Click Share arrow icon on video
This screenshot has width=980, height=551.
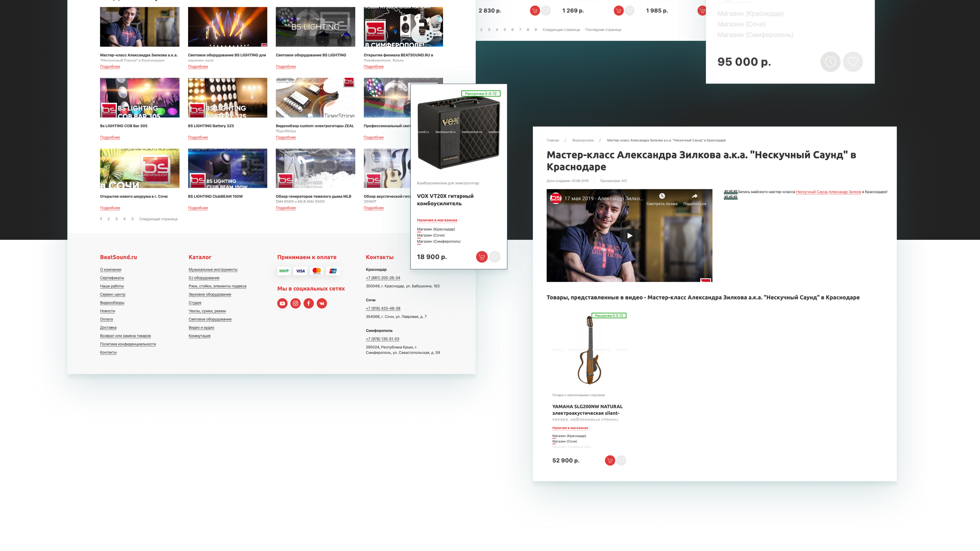click(695, 196)
